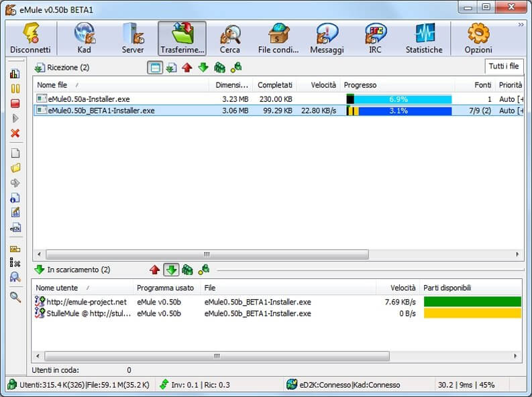Sort by Parti disponibili column header
The image size is (532, 397).
[471, 288]
